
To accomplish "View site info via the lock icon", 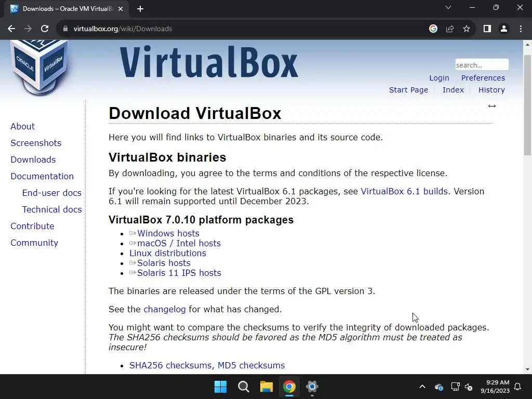I will [x=65, y=29].
